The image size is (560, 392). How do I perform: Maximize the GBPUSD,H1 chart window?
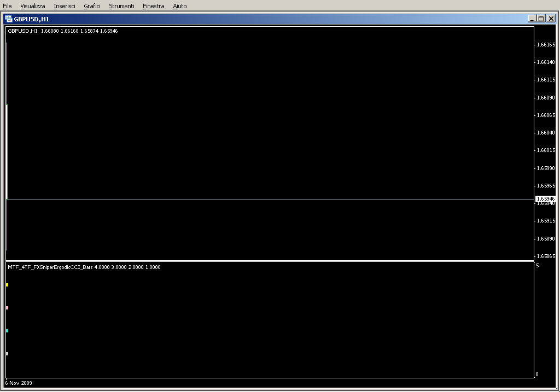tap(541, 19)
